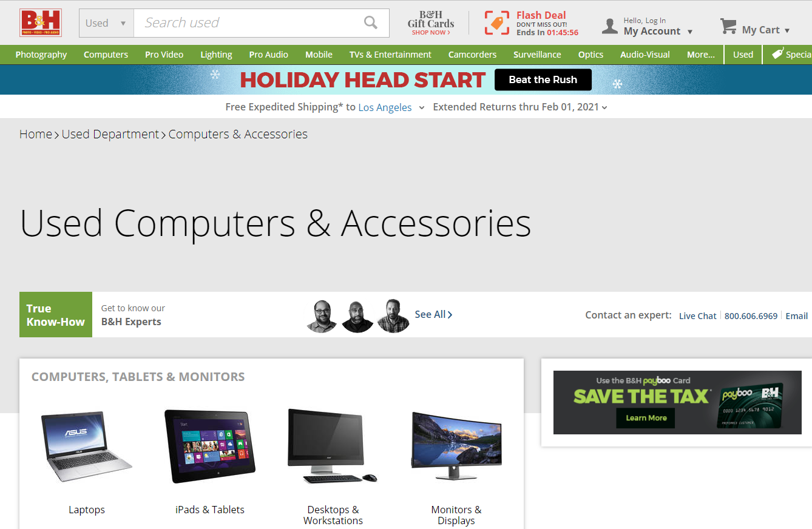Screen dimensions: 812x529
Task: Click the B&H logo icon
Action: [x=41, y=22]
